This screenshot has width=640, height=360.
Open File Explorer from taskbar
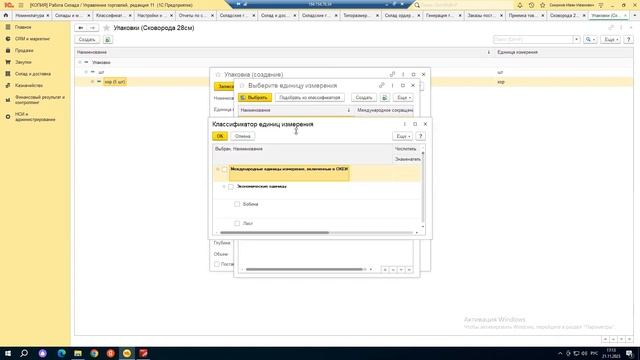pyautogui.click(x=78, y=353)
